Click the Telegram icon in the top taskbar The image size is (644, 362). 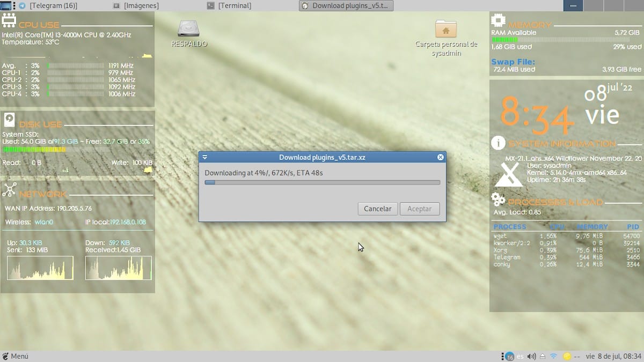pos(22,5)
